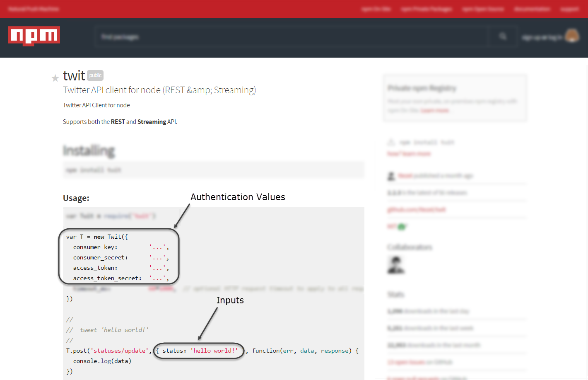The height and width of the screenshot is (380, 588).
Task: Open the github.com repository link in sidebar
Action: (x=417, y=210)
